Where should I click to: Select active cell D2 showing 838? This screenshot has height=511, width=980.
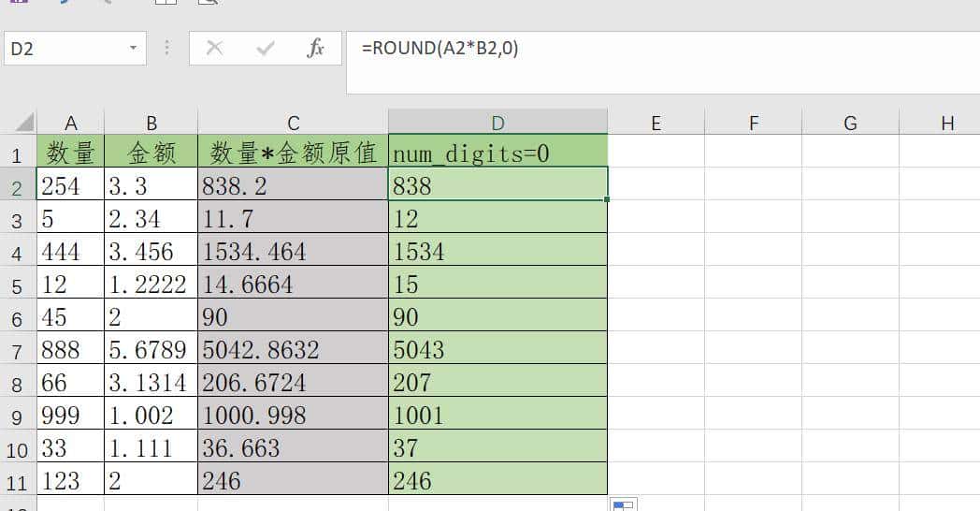498,183
